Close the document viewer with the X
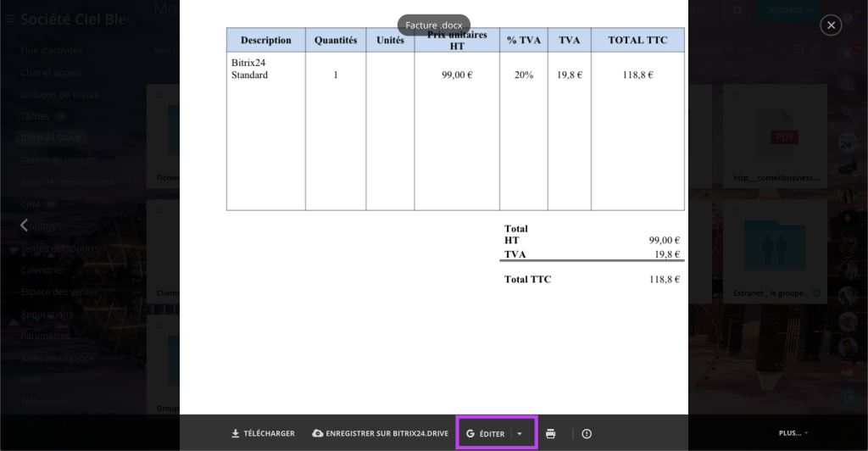Viewport: 868px width, 451px height. [831, 25]
